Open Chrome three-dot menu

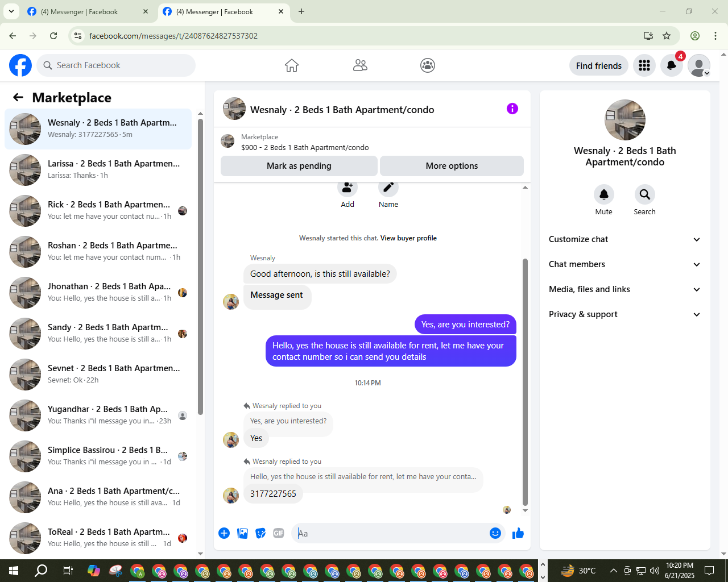click(715, 36)
